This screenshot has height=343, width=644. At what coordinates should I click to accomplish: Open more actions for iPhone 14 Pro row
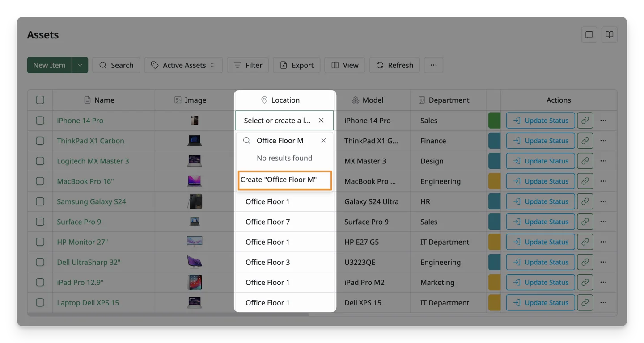click(603, 121)
